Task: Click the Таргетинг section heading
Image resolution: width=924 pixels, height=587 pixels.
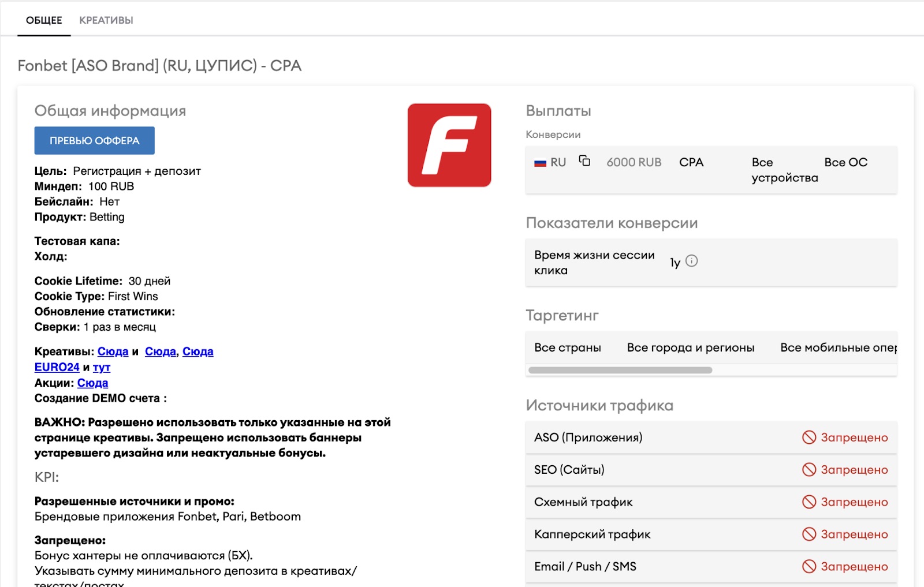Action: [562, 316]
